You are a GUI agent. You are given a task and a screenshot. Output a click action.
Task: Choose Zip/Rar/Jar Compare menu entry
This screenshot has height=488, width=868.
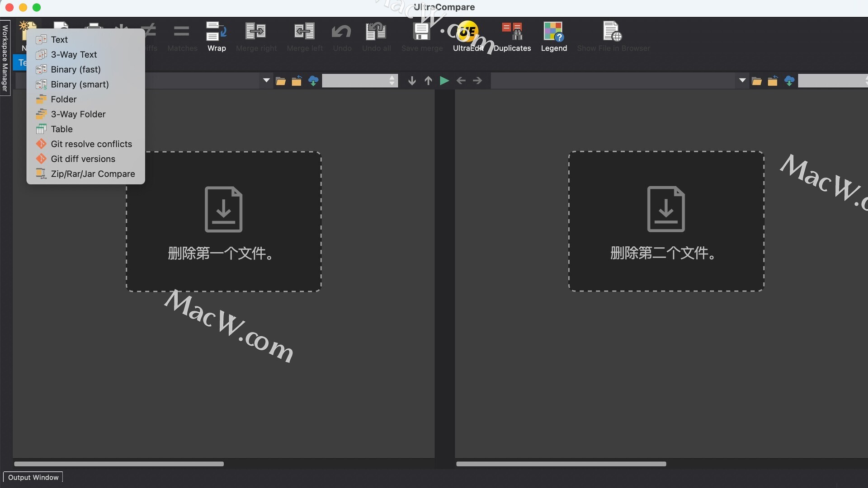[86, 174]
